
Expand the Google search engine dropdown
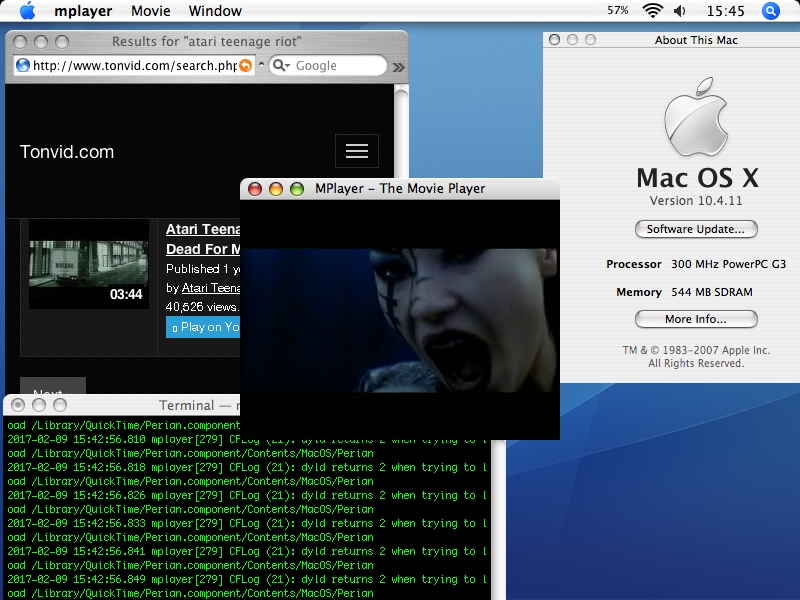281,65
